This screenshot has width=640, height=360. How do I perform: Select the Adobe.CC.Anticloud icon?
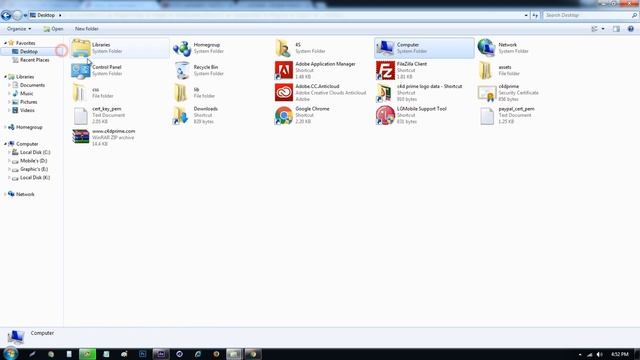point(284,93)
